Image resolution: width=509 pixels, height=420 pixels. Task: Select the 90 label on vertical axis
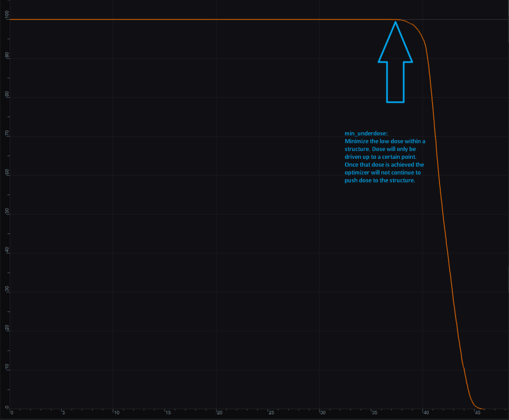(7, 56)
